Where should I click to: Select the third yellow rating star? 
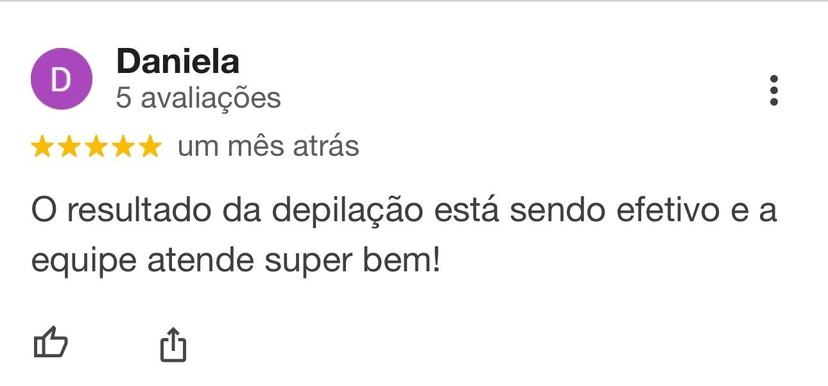96,146
